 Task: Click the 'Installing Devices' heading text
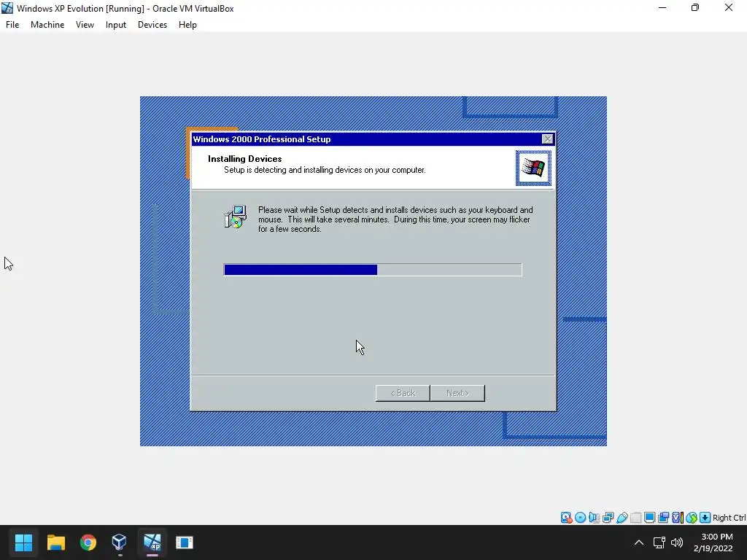click(245, 158)
